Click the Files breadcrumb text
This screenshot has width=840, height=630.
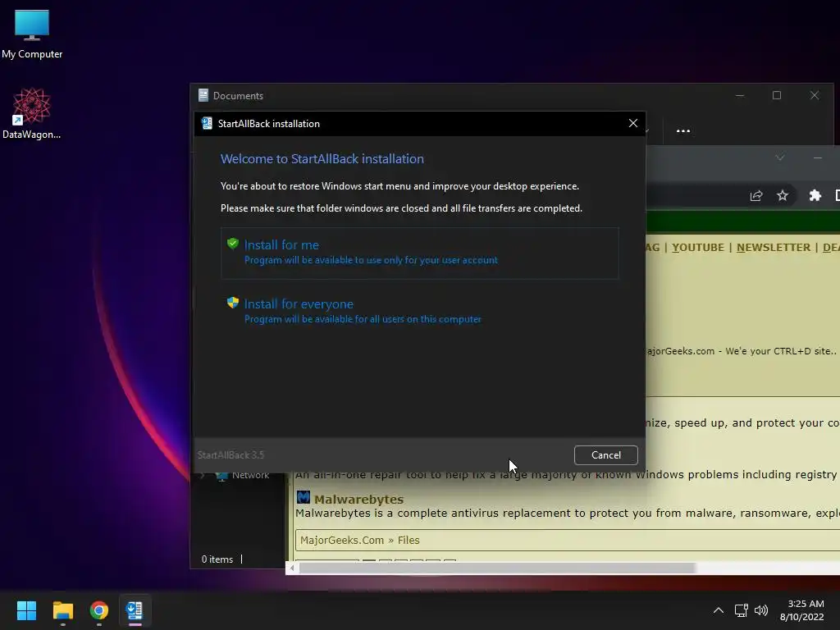coord(409,540)
